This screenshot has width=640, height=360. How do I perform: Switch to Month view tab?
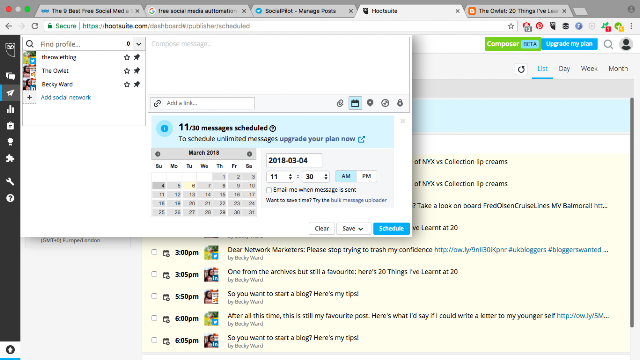618,69
